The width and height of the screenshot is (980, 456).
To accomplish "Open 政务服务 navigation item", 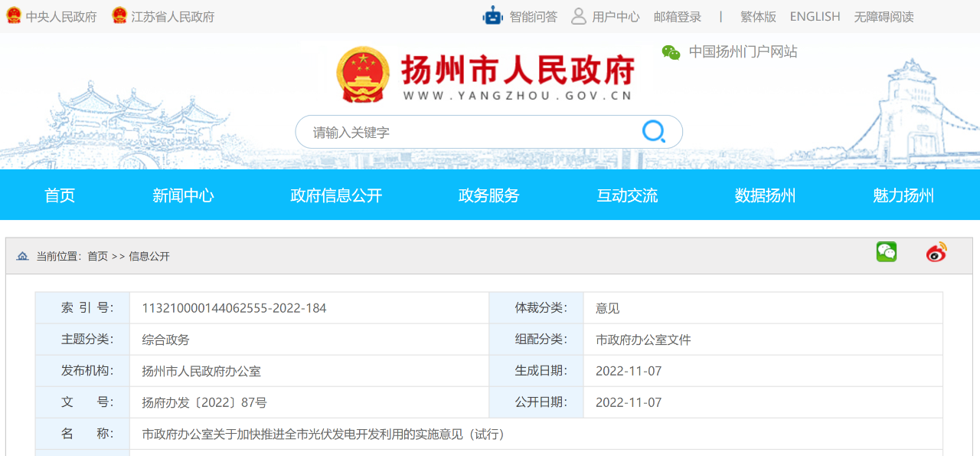I will 488,195.
